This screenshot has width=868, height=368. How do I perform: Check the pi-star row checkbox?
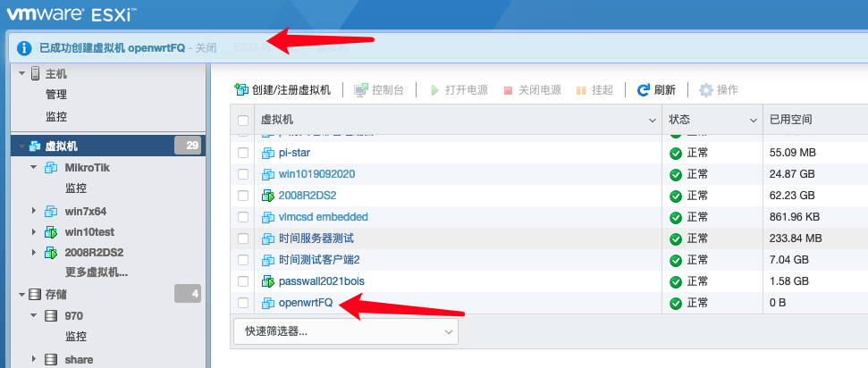(243, 153)
